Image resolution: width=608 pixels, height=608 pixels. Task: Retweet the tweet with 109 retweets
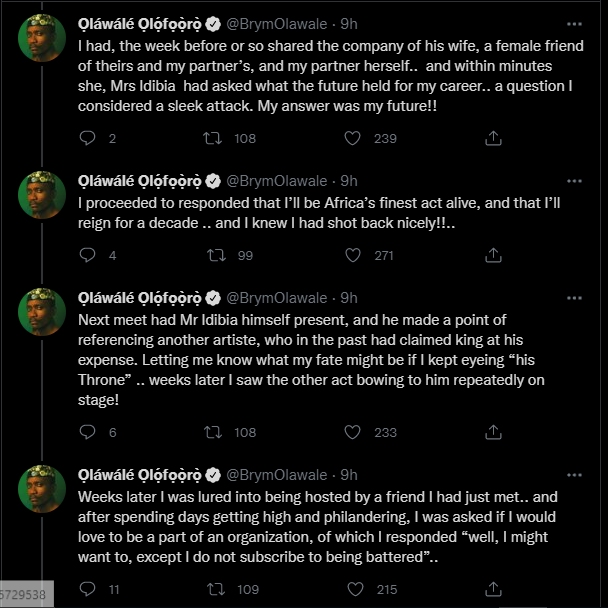pyautogui.click(x=214, y=590)
